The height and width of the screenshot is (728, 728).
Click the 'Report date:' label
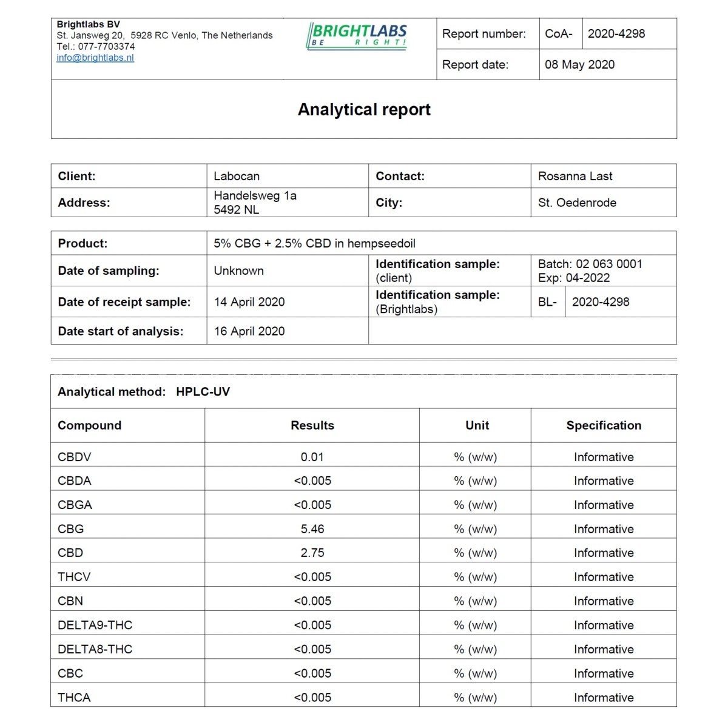(x=476, y=65)
